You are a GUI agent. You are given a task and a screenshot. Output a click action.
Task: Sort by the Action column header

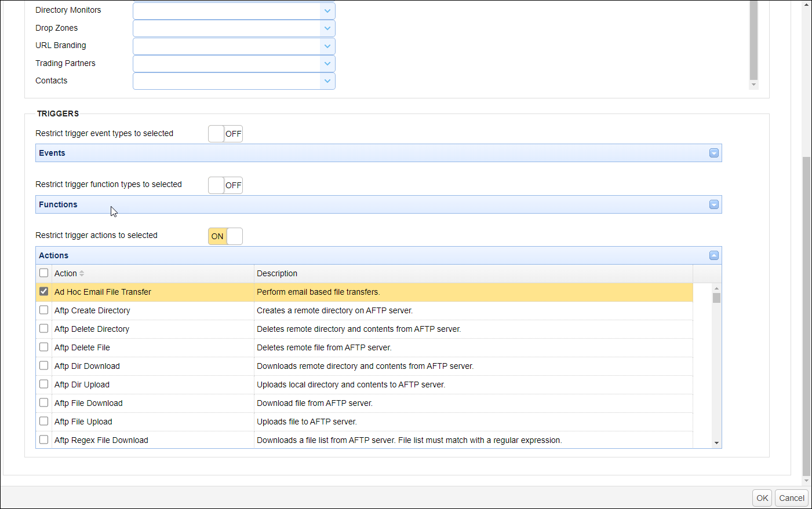coord(153,273)
